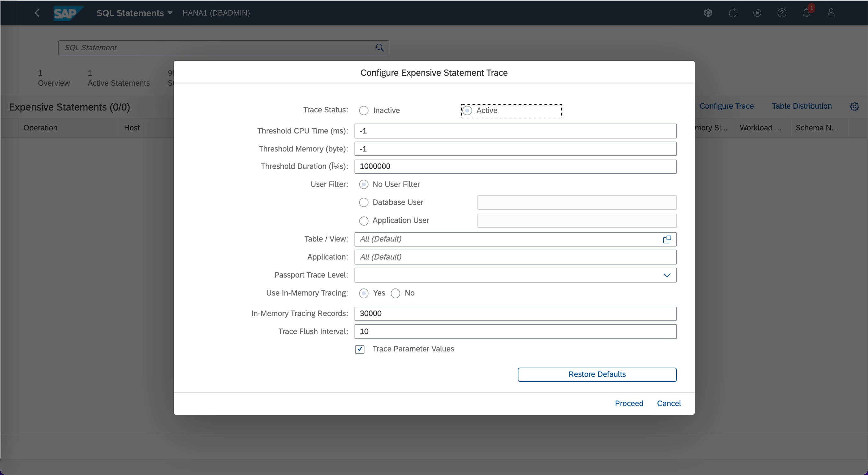The width and height of the screenshot is (868, 475).
Task: Click Restore Defaults button
Action: [x=597, y=374]
